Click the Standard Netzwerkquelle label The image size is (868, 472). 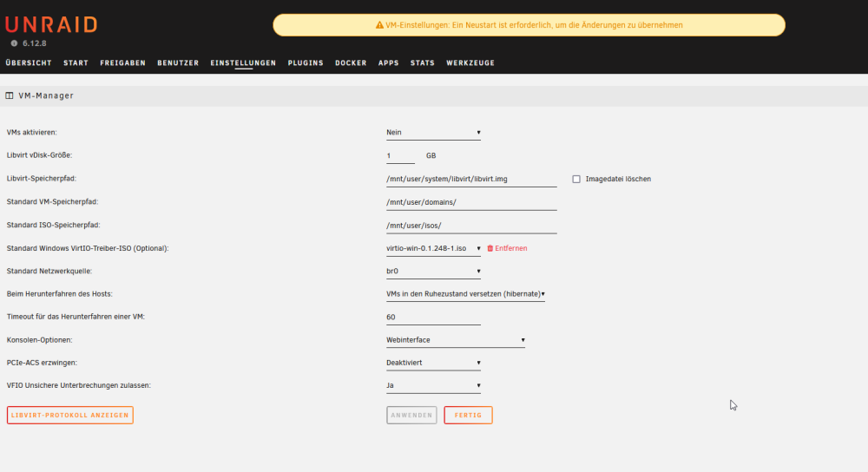(x=49, y=271)
